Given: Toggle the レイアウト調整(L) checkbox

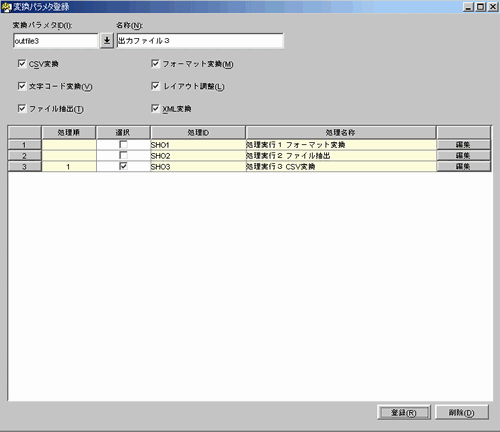Looking at the screenshot, I should point(155,86).
